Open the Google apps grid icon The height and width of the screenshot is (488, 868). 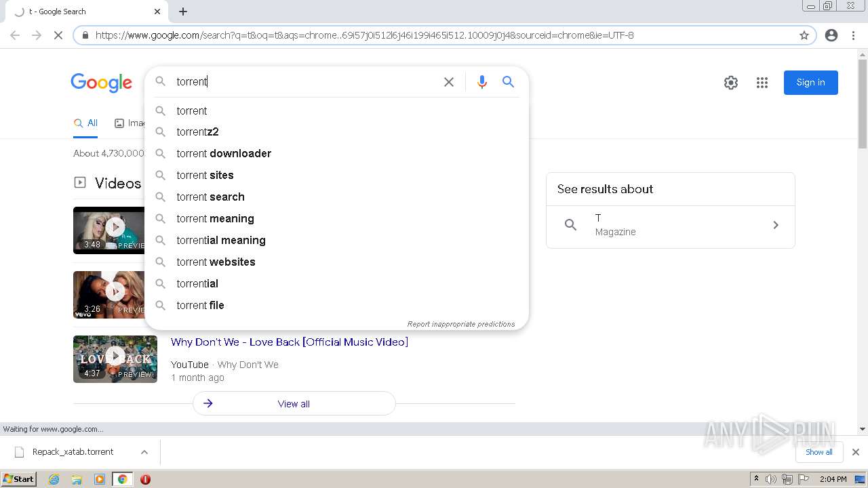[x=762, y=83]
